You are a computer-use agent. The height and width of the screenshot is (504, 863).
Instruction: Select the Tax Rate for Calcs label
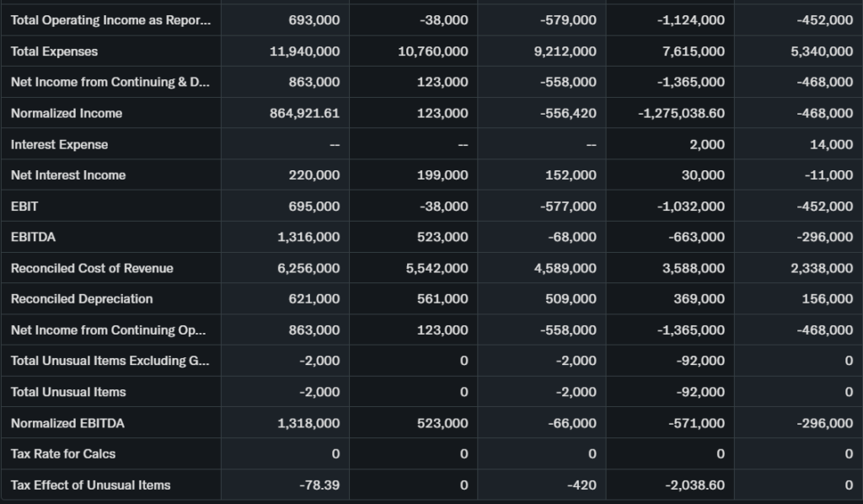[63, 453]
